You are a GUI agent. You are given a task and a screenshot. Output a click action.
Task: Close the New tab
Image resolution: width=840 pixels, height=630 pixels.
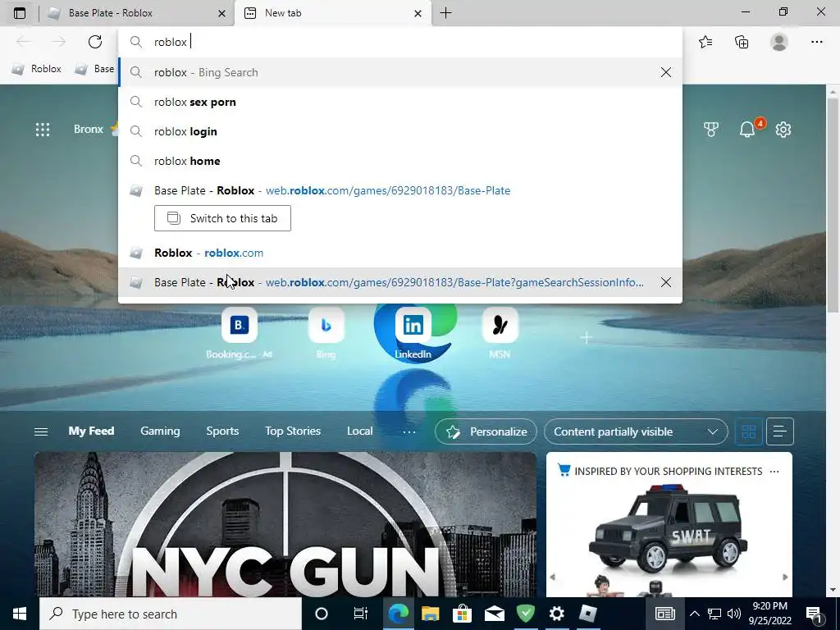(x=418, y=13)
